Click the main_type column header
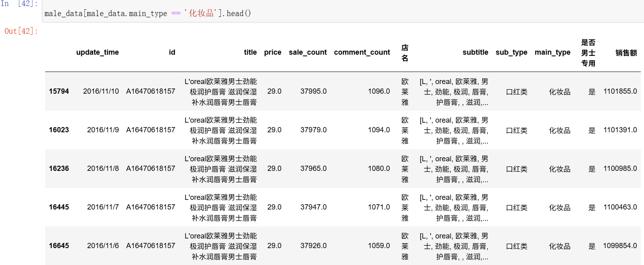Image resolution: width=644 pixels, height=265 pixels. pos(553,52)
